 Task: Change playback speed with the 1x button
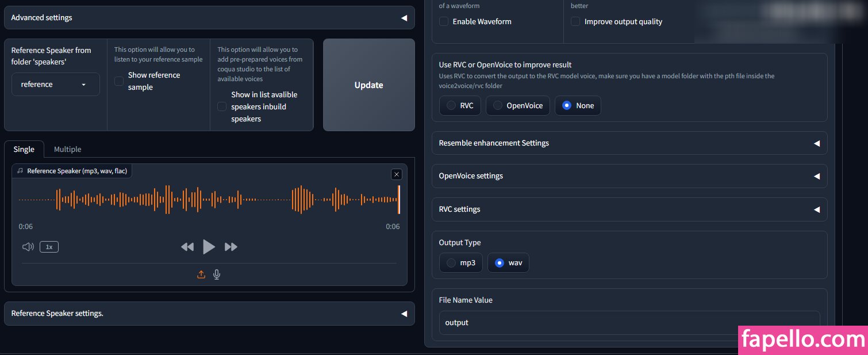(x=49, y=247)
